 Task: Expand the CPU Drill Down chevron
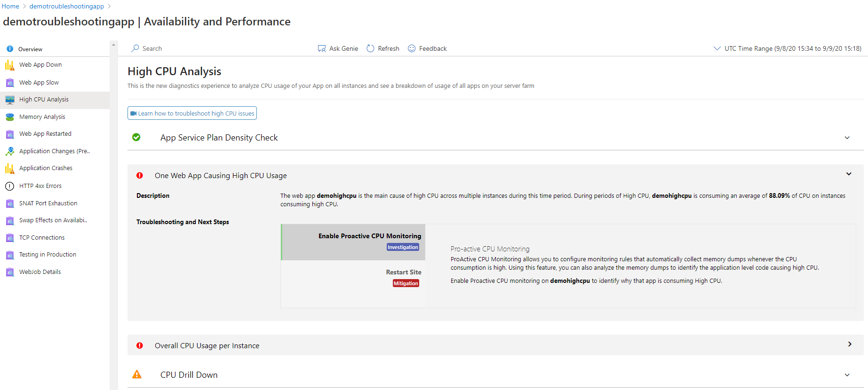(847, 375)
